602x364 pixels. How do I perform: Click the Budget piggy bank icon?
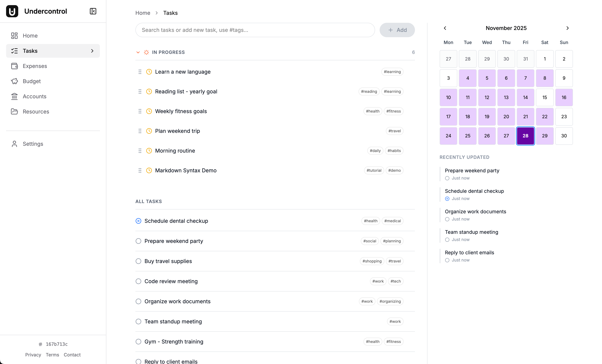[x=14, y=81]
